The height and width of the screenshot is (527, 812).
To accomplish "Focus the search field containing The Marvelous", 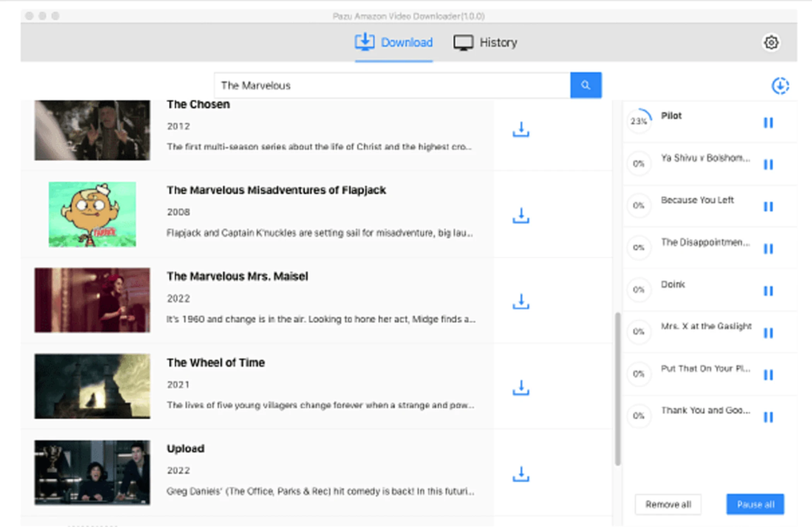I will pyautogui.click(x=392, y=85).
